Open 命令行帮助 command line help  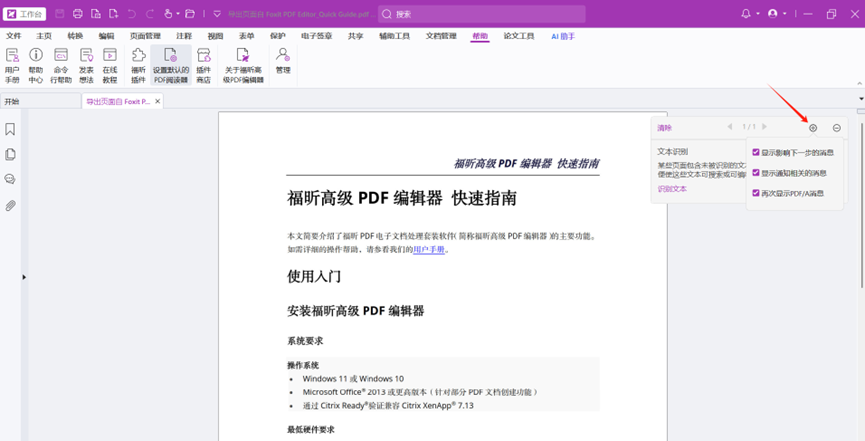pyautogui.click(x=61, y=65)
